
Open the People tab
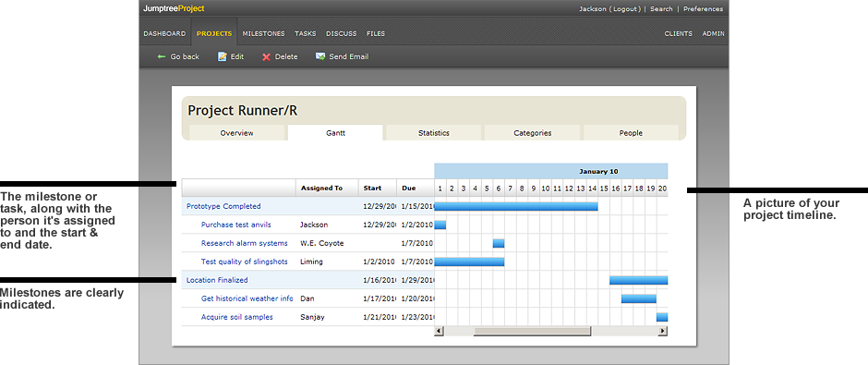click(x=631, y=133)
